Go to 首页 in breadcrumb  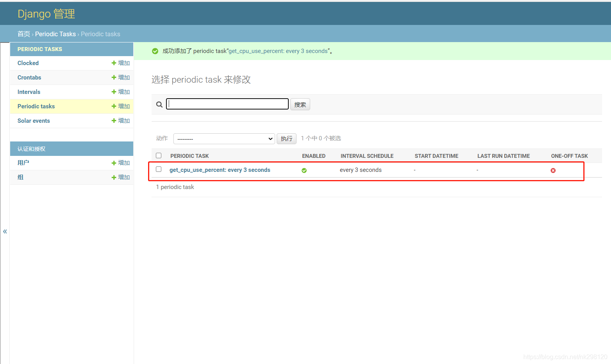24,34
